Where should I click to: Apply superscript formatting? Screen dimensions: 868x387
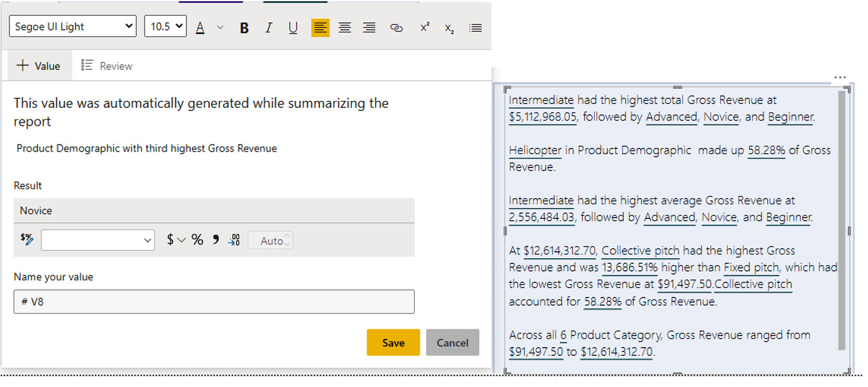(424, 28)
